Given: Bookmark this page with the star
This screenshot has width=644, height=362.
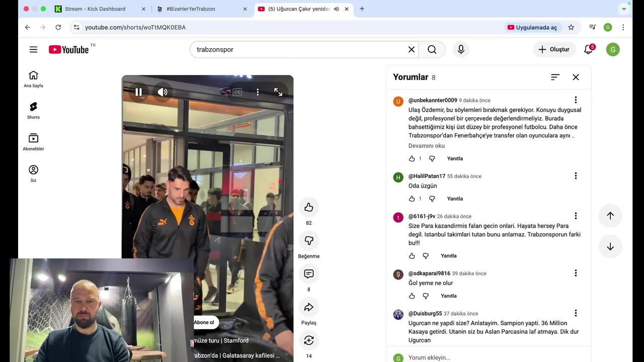Looking at the screenshot, I should click(x=571, y=27).
